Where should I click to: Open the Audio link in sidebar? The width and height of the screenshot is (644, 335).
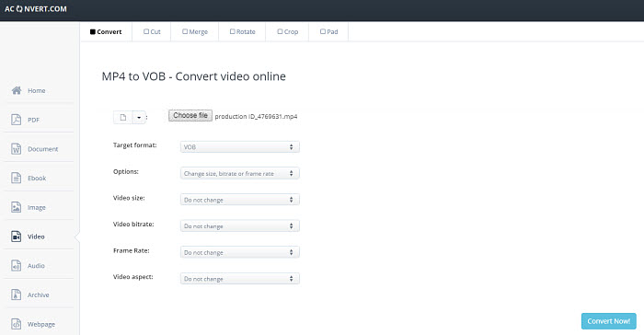(x=36, y=266)
